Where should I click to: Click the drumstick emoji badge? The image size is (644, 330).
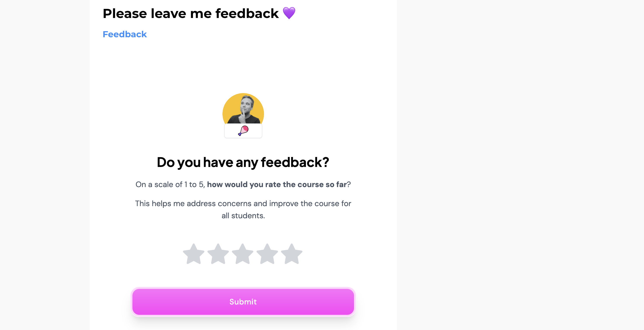[x=243, y=131]
